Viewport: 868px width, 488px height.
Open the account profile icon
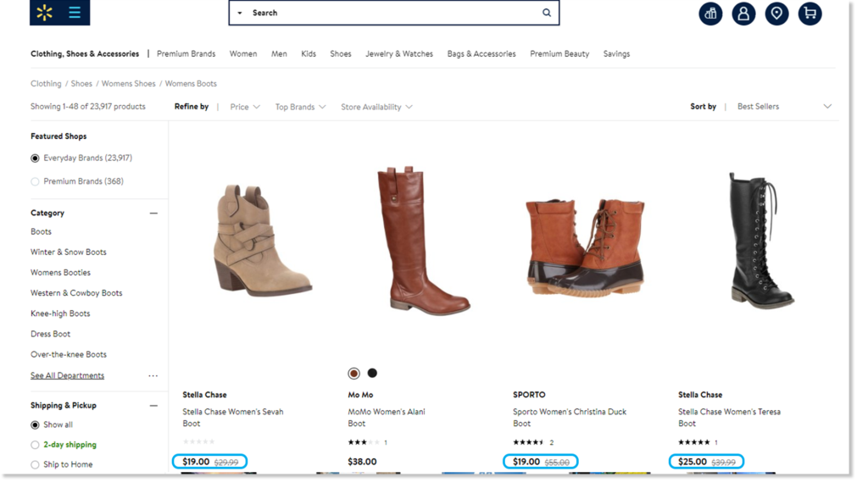point(743,14)
